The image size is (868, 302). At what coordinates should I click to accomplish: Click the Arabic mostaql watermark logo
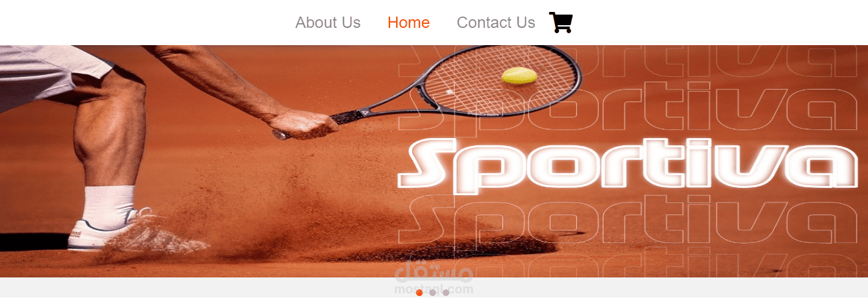[x=433, y=271]
